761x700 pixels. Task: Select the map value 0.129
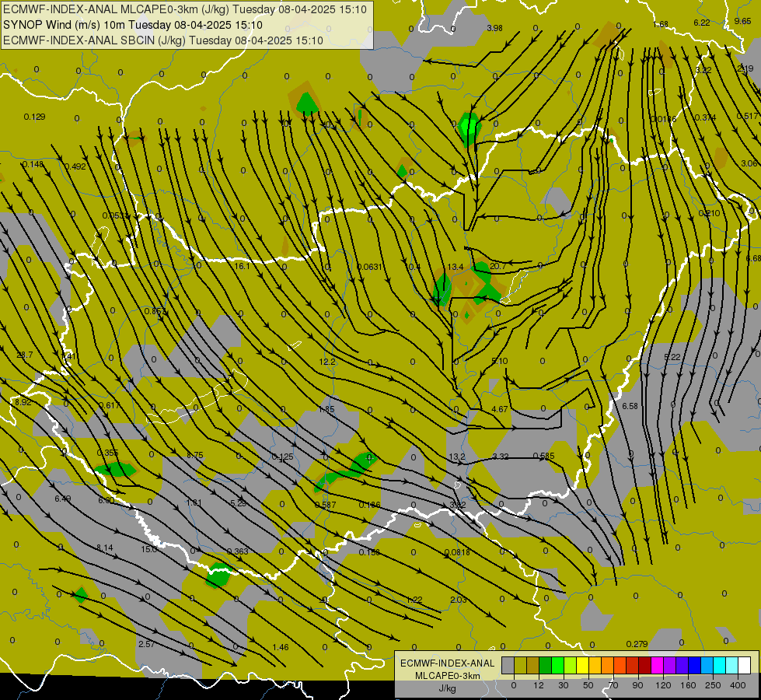(34, 117)
